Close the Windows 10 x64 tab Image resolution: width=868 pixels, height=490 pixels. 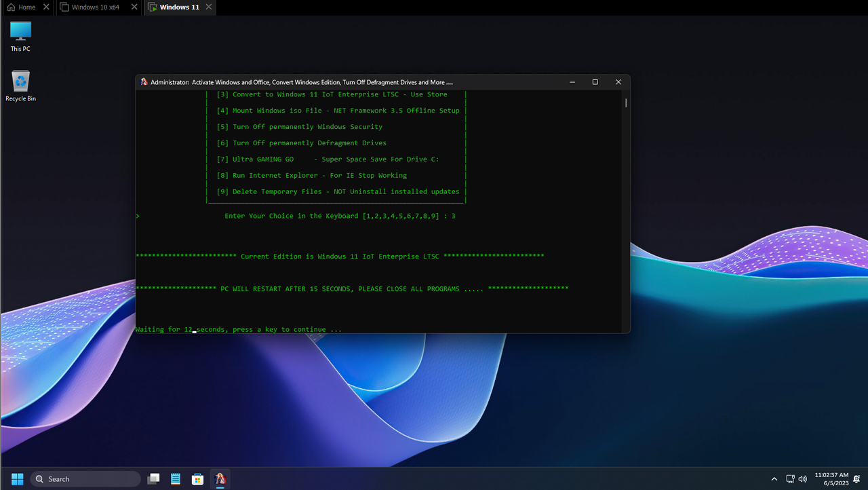(x=133, y=7)
